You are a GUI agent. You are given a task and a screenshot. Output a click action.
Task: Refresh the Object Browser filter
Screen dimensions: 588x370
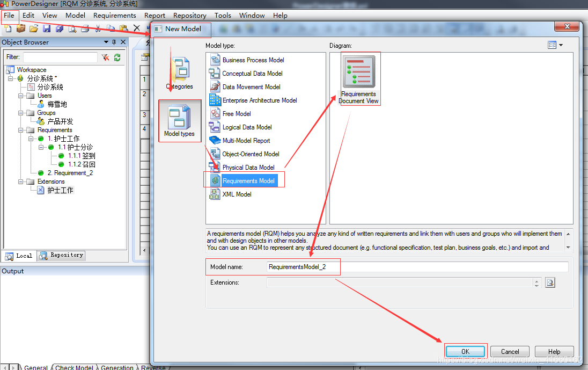(x=117, y=57)
